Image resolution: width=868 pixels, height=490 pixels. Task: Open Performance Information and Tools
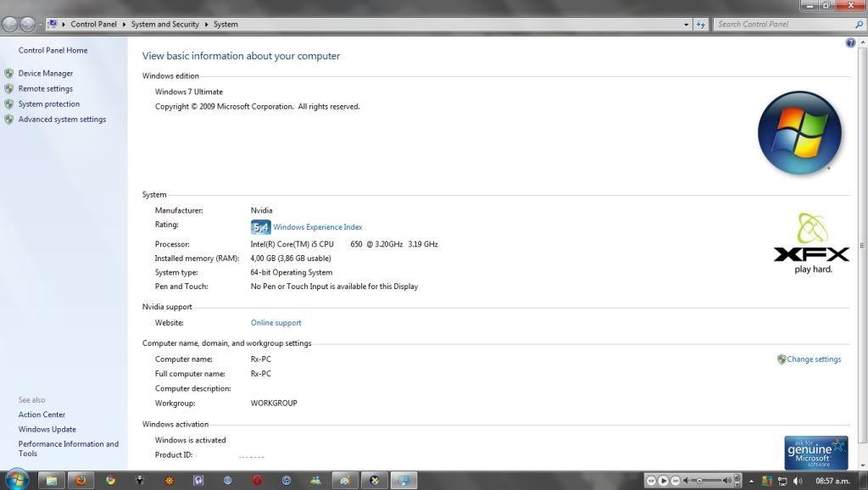(68, 448)
